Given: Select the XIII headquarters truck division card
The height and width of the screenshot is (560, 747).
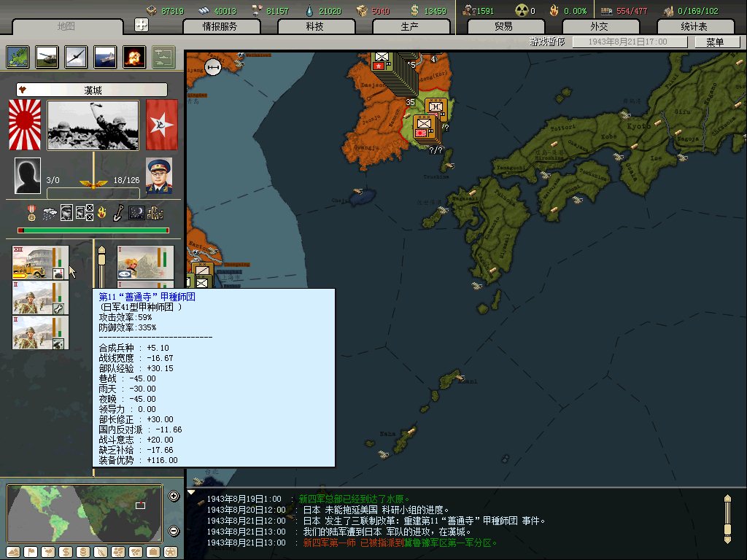Looking at the screenshot, I should pos(41,262).
